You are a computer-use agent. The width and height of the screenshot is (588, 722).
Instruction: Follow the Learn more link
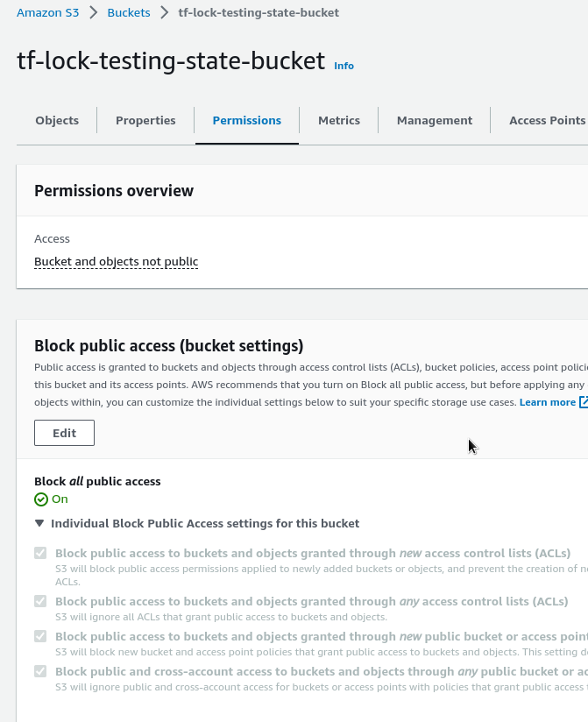[x=547, y=402]
